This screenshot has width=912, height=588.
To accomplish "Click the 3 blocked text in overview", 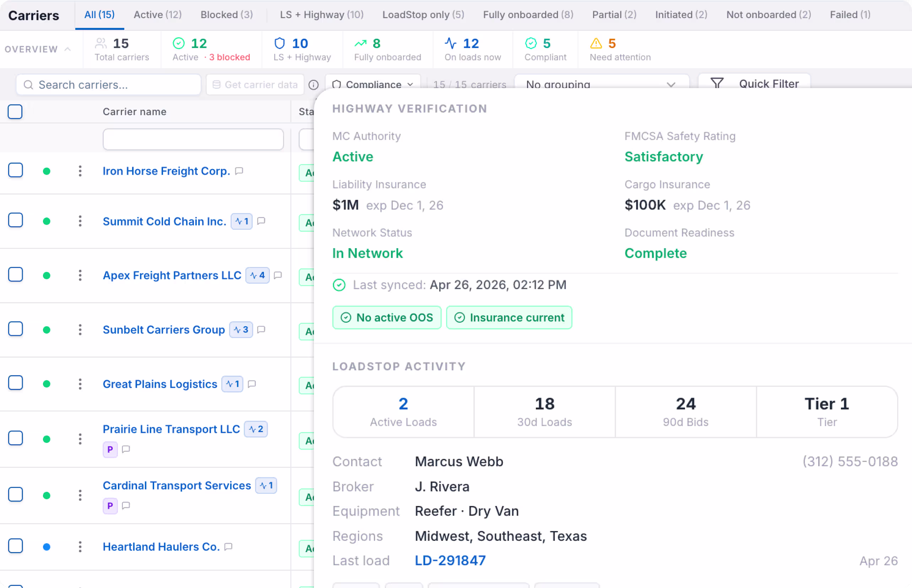I will tap(229, 57).
